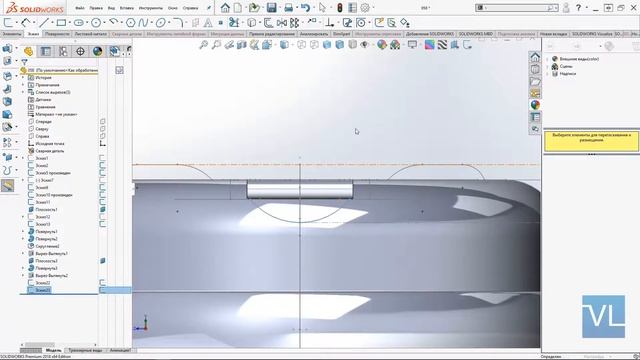Select the Trim Entities tool
Screen dimensions: 640x360
point(234,22)
